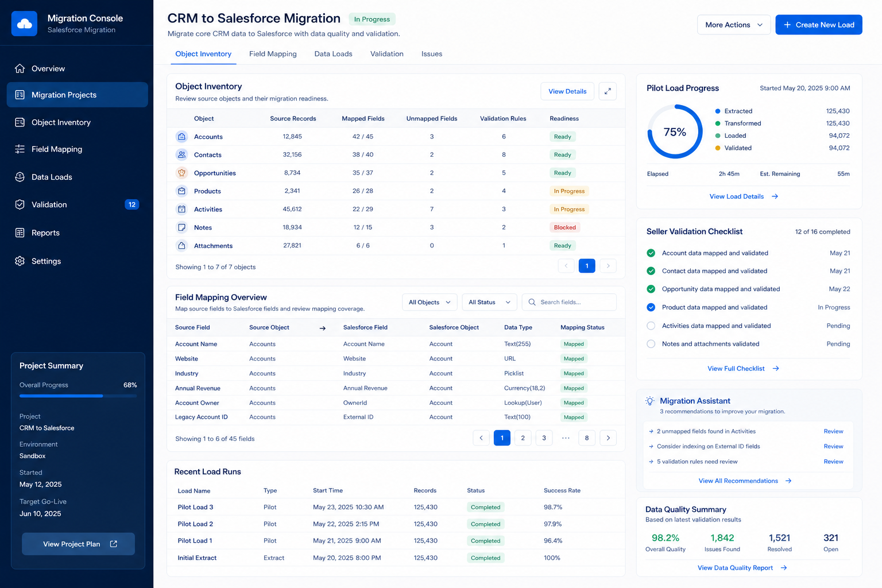Click the Overview home icon

[20, 68]
